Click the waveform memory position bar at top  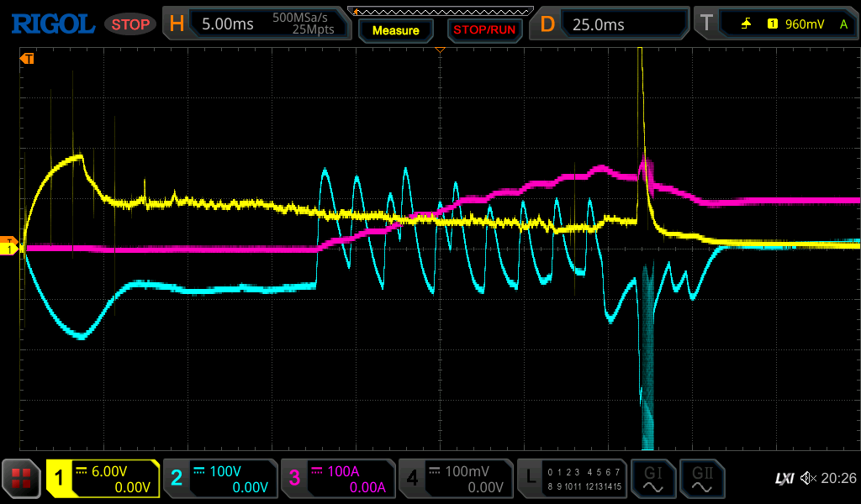440,11
